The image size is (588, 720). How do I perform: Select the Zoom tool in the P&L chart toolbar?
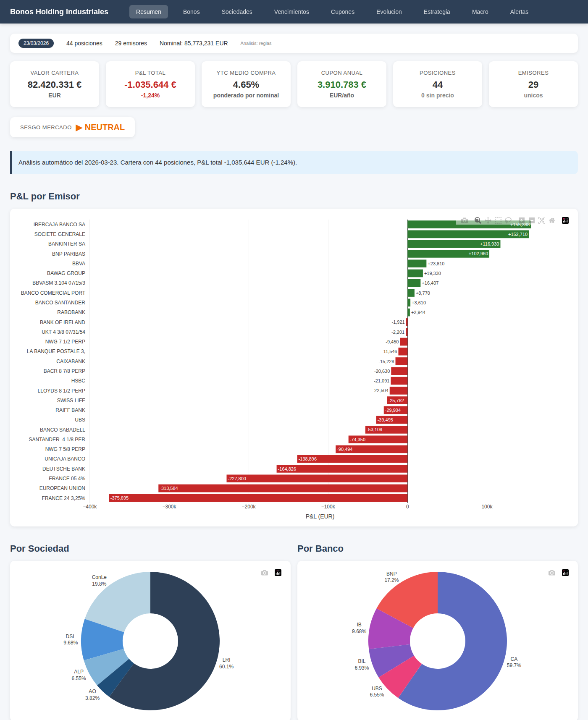pyautogui.click(x=478, y=220)
